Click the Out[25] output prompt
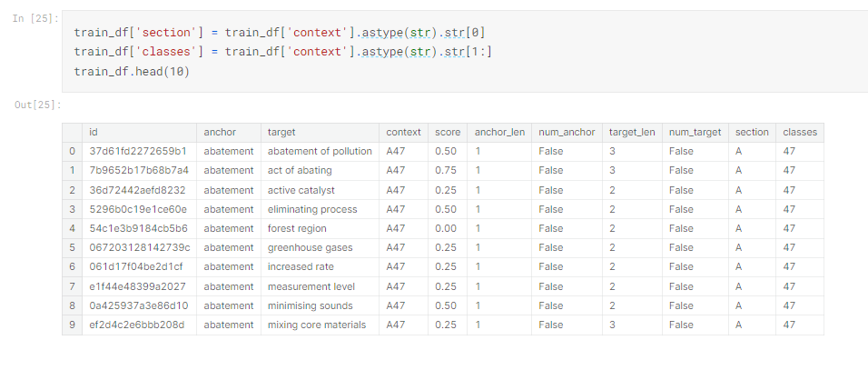868x370 pixels. (x=38, y=105)
